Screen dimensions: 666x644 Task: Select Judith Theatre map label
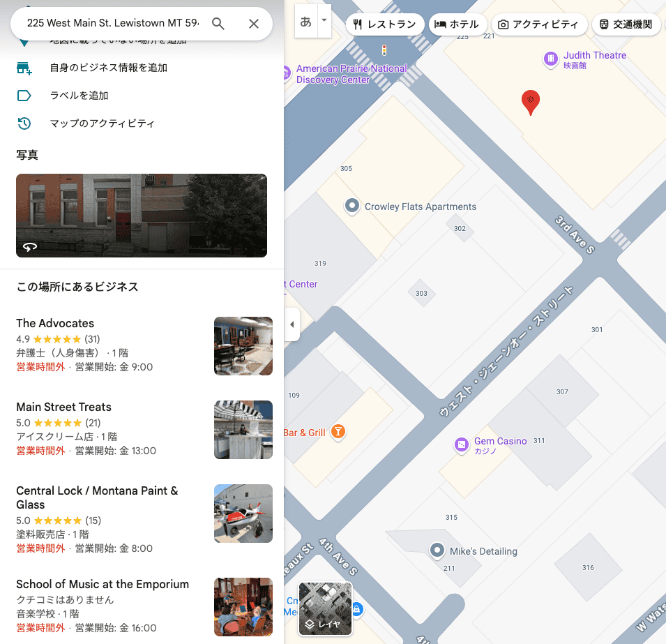(595, 55)
